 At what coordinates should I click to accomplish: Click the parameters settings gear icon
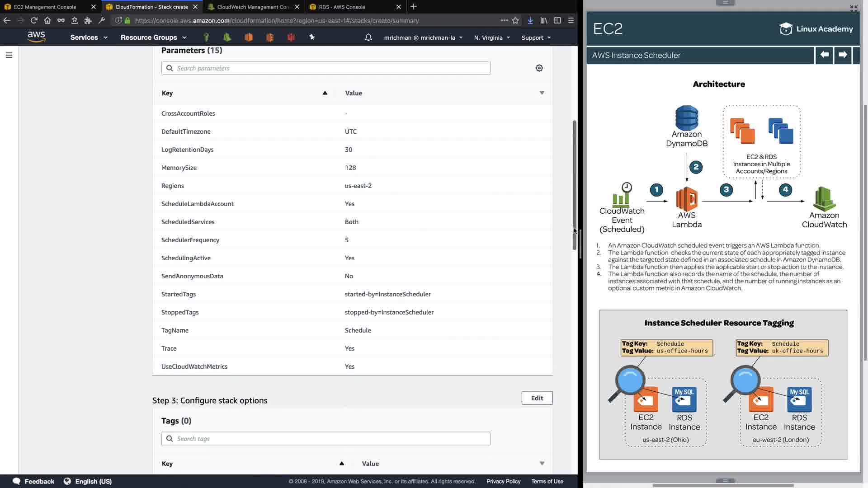coord(539,68)
